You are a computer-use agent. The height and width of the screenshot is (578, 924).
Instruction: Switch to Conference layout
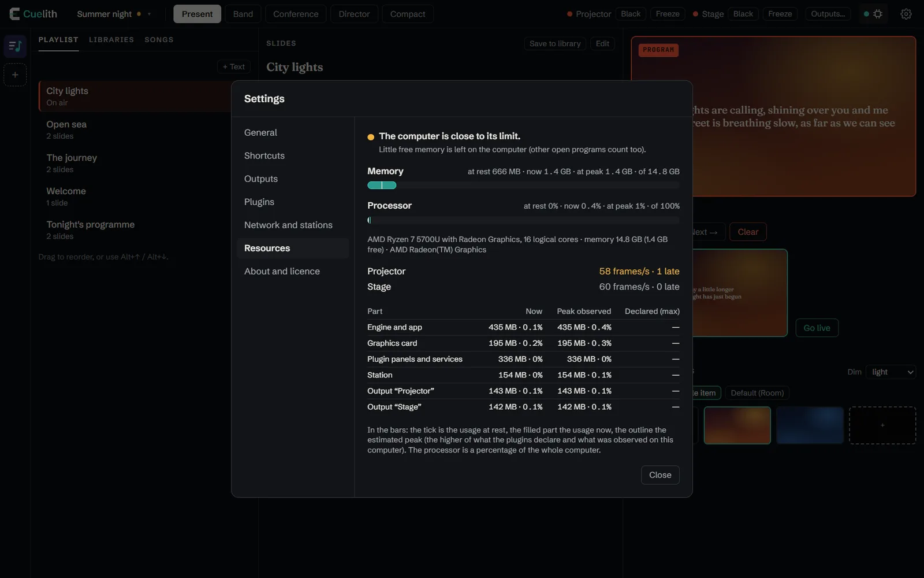296,14
